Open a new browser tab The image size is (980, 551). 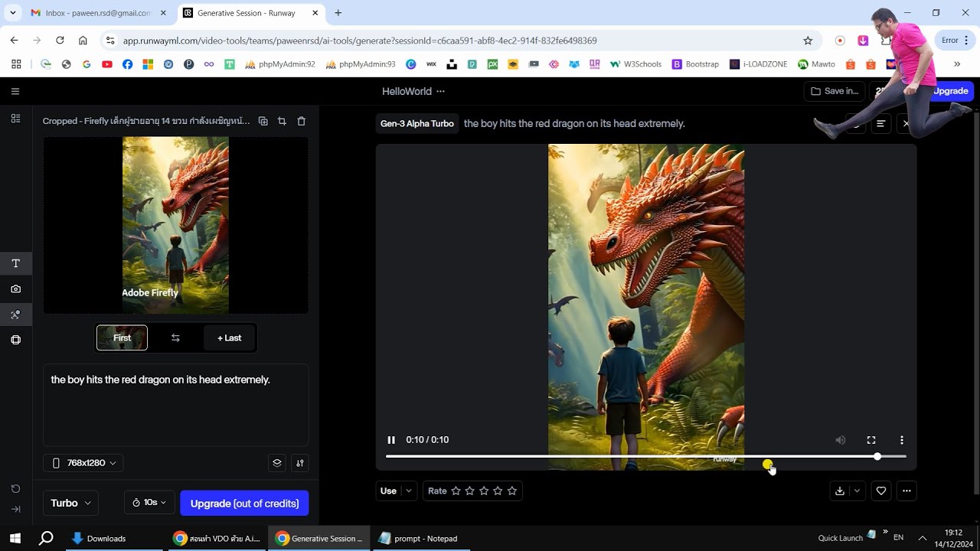coord(338,13)
